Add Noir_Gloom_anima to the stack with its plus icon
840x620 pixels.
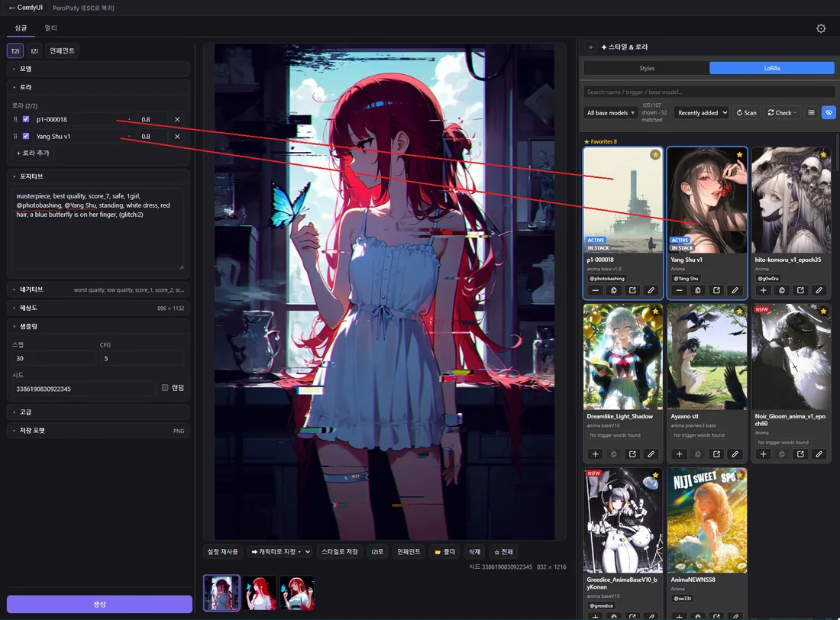764,454
